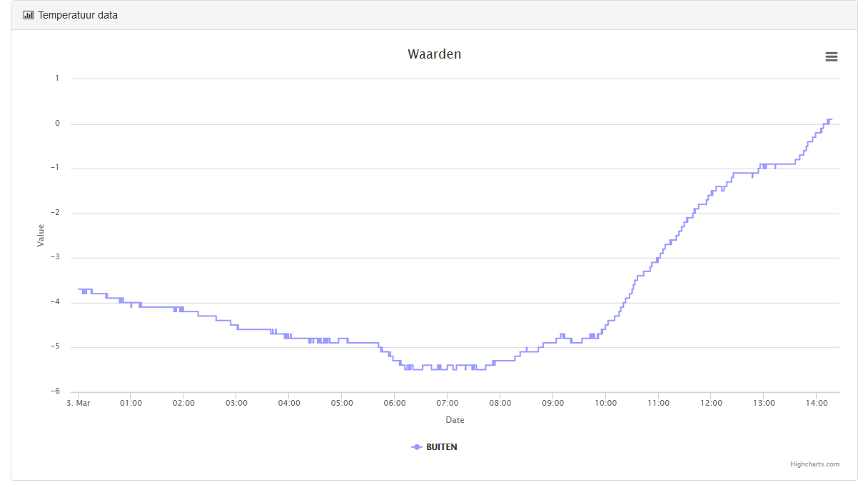The height and width of the screenshot is (495, 868).
Task: Click the BUITEN legend line marker
Action: (417, 447)
